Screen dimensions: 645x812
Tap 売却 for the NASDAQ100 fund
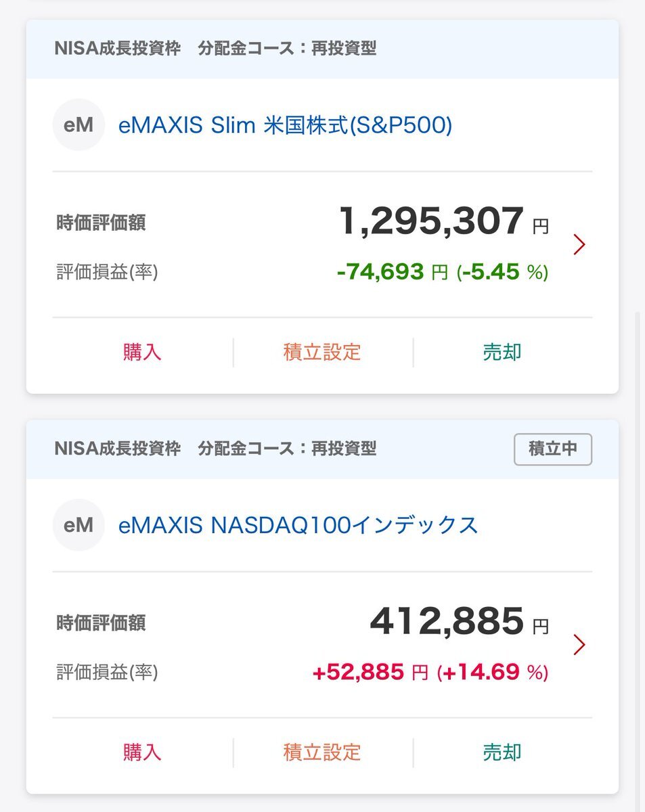click(502, 752)
